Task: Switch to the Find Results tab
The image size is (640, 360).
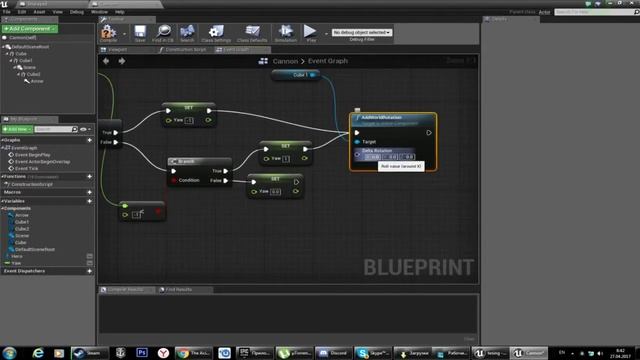Action: coord(178,289)
